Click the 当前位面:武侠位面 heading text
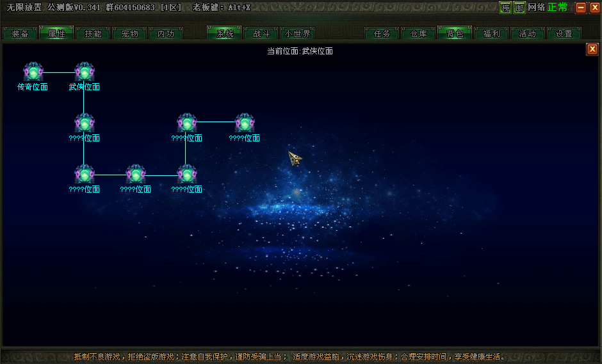Viewport: 602px width, 364px height. pyautogui.click(x=300, y=51)
